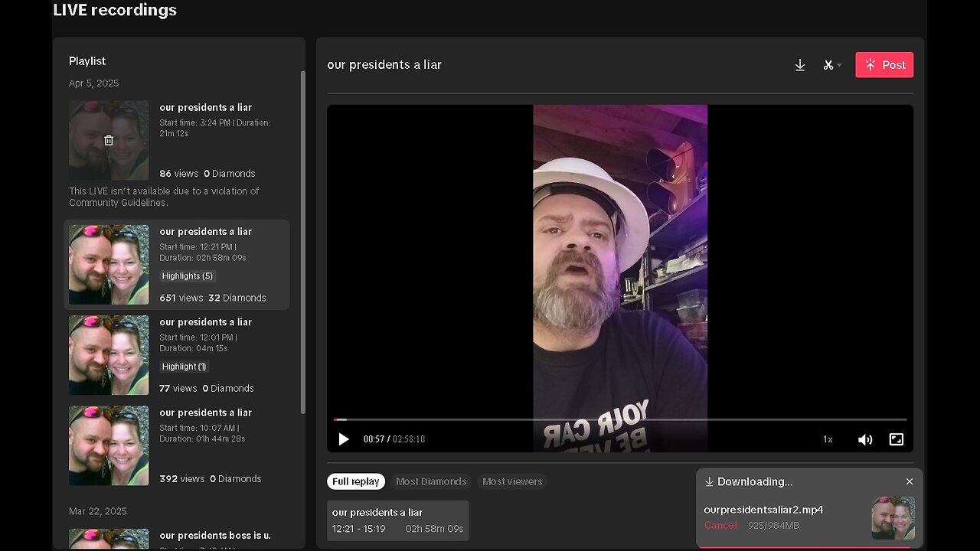980x551 pixels.
Task: Switch to Most viewers tab
Action: click(512, 481)
